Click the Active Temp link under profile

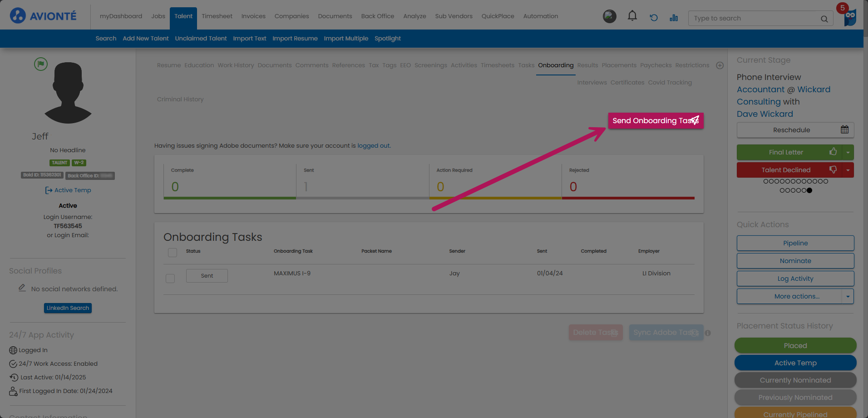click(x=73, y=190)
